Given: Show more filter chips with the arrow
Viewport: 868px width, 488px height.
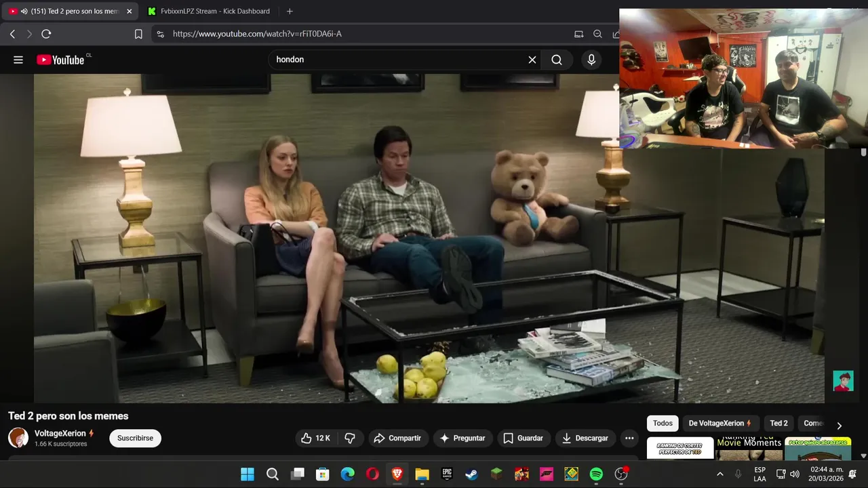Looking at the screenshot, I should (839, 426).
